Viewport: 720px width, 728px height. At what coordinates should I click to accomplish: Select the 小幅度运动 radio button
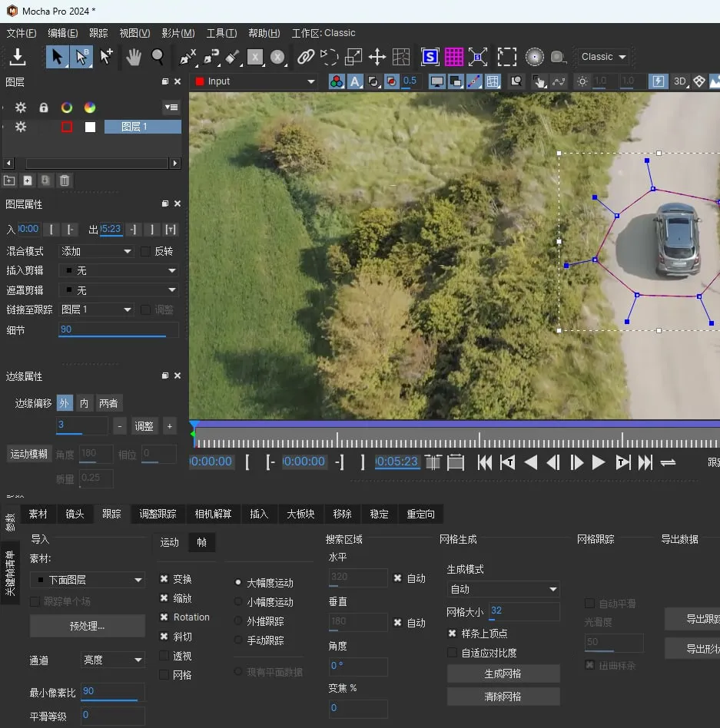[x=238, y=602]
